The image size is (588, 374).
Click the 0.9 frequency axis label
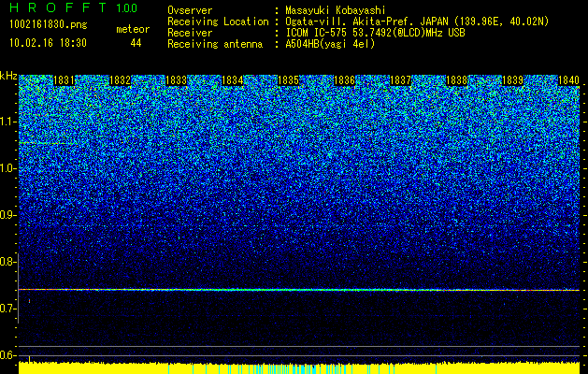tap(7, 215)
